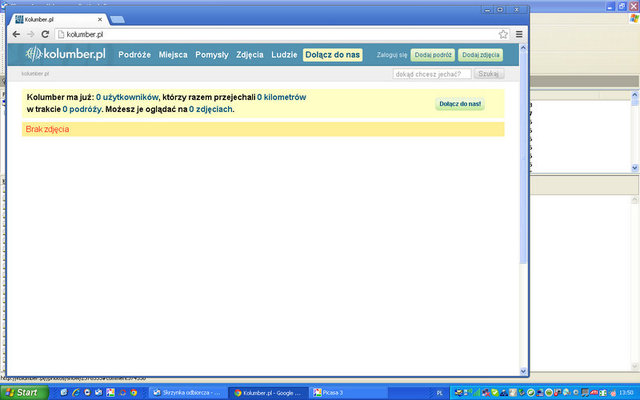640x400 pixels.
Task: Open the Miejsca menu item
Action: [x=173, y=55]
